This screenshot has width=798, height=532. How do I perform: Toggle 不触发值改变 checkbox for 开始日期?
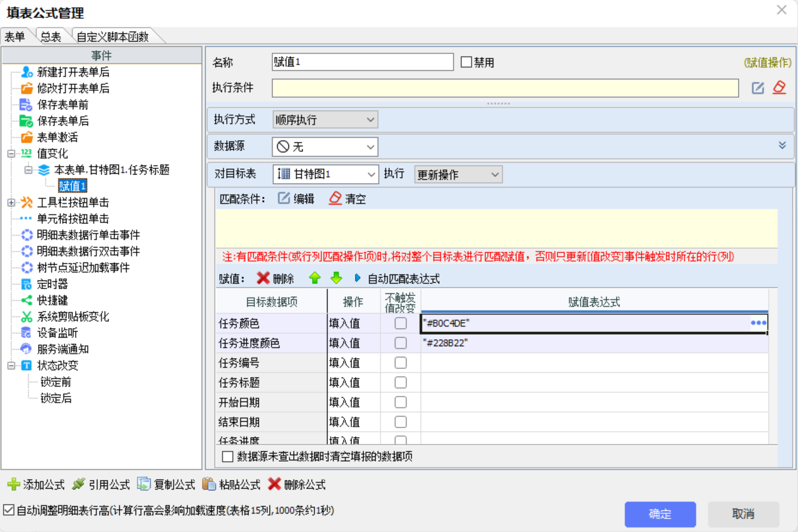[x=401, y=402]
